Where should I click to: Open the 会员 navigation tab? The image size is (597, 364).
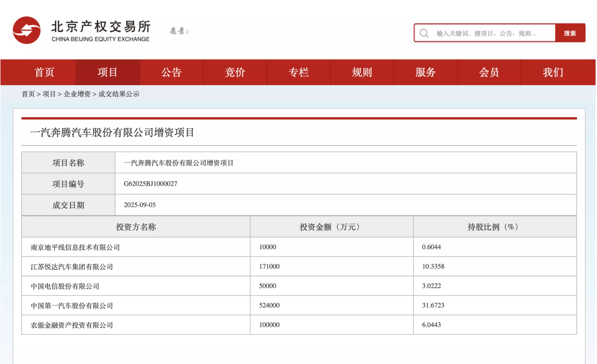point(489,72)
